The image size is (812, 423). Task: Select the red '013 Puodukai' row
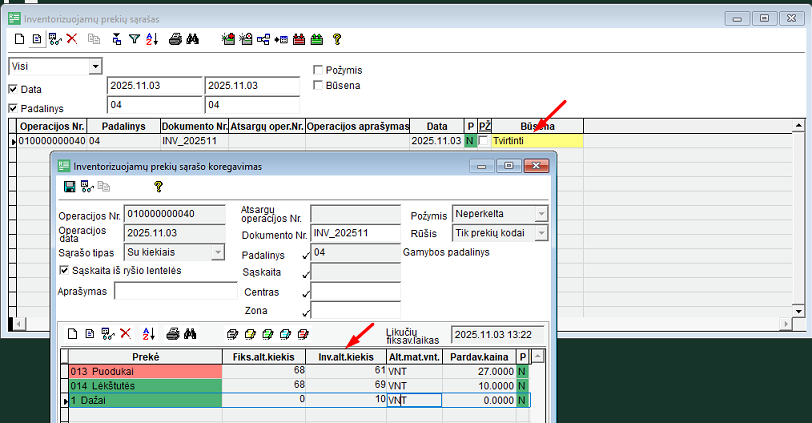(144, 371)
